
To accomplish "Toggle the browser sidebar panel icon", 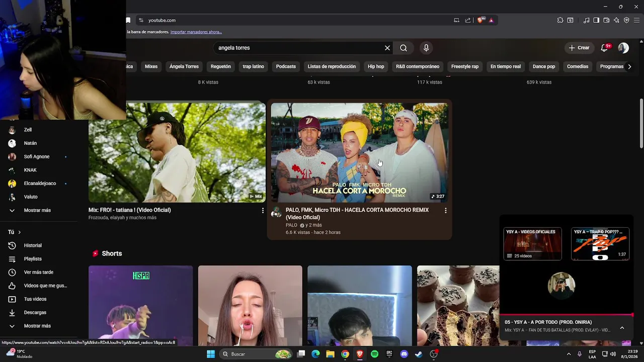I will click(x=596, y=20).
